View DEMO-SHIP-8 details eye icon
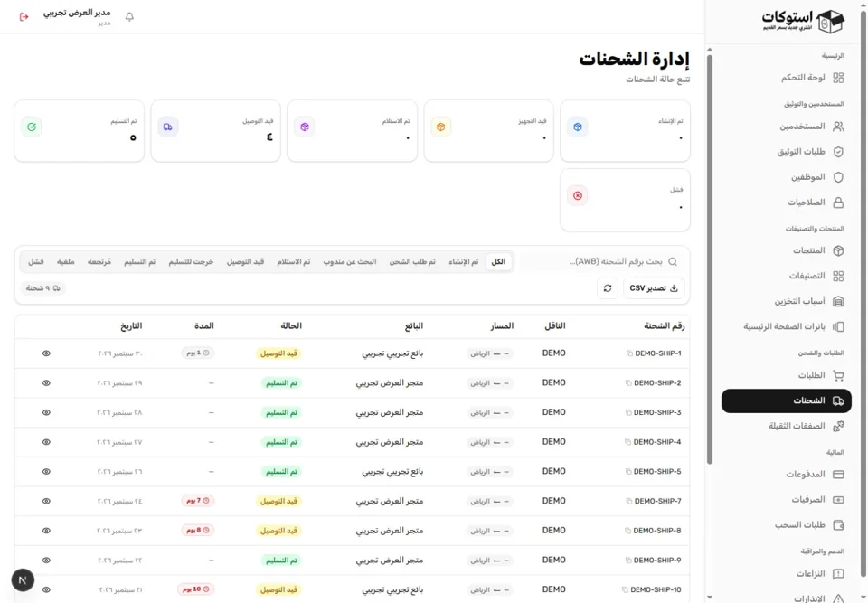 point(46,531)
